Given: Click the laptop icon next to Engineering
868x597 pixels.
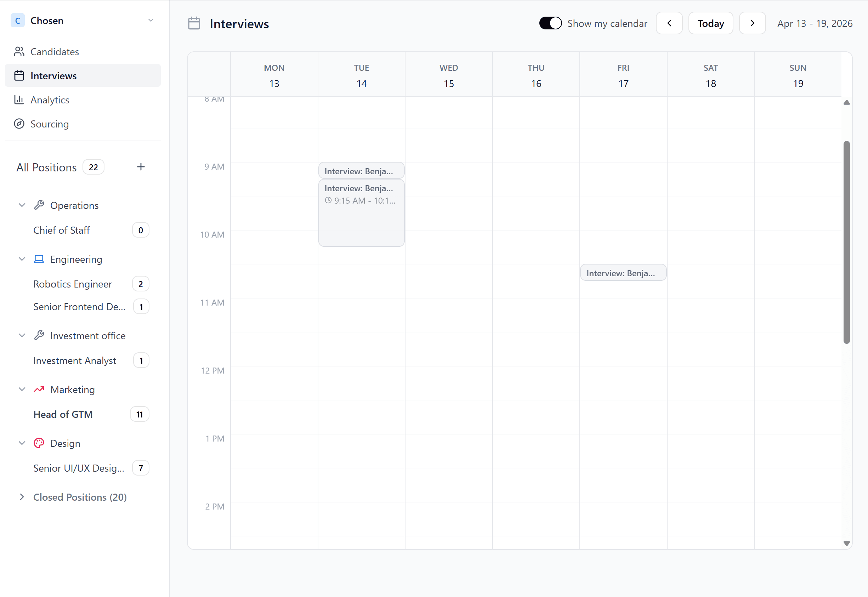Looking at the screenshot, I should [39, 259].
